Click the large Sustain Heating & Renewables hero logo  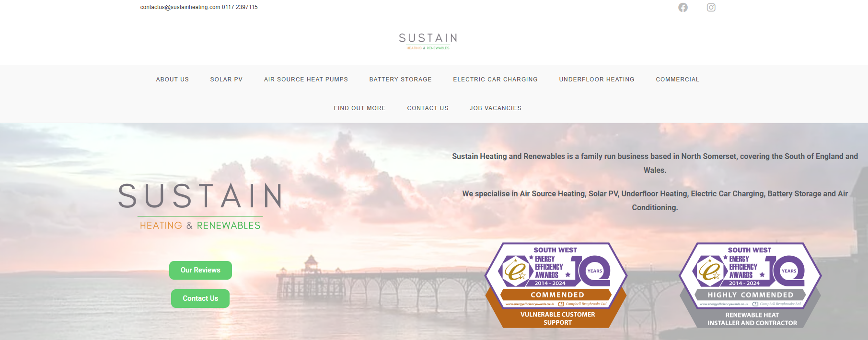200,206
